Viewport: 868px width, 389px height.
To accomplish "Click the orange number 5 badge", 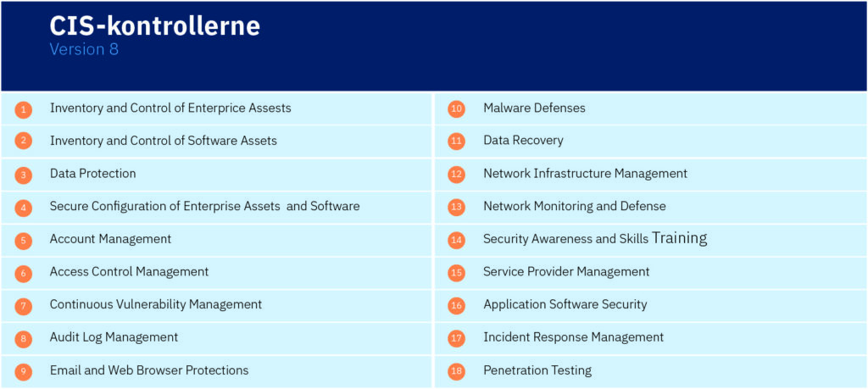I will point(23,240).
